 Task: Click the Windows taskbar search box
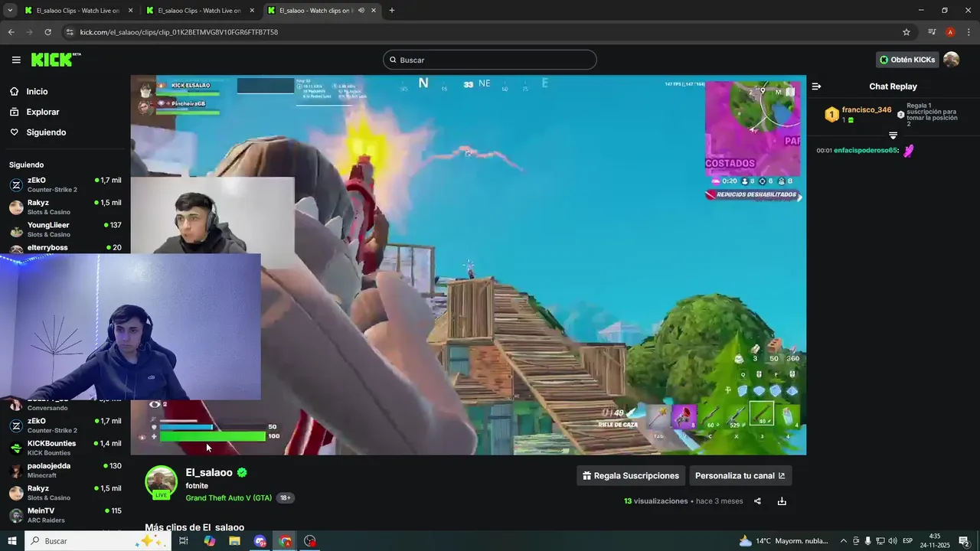coord(98,541)
